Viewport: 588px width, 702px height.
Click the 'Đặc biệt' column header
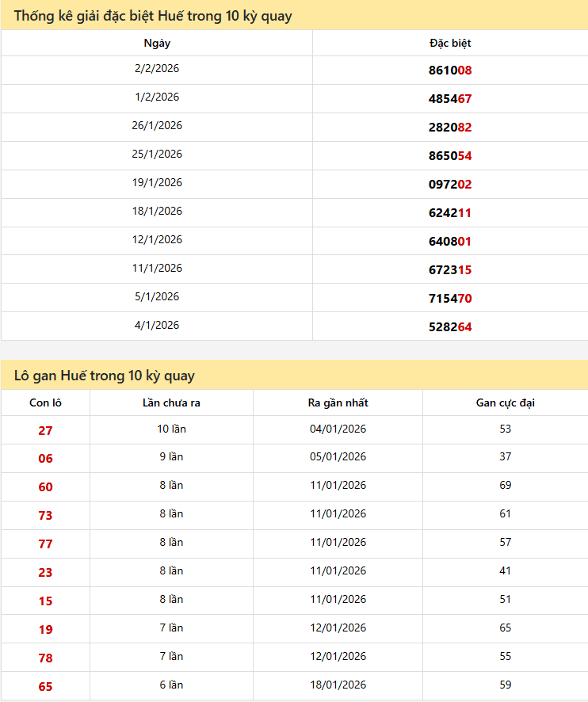(x=450, y=44)
